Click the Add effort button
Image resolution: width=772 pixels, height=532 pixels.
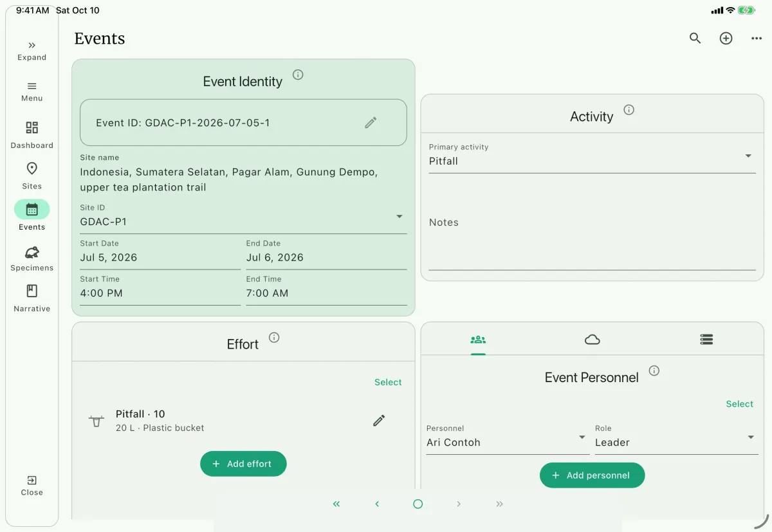coord(243,464)
